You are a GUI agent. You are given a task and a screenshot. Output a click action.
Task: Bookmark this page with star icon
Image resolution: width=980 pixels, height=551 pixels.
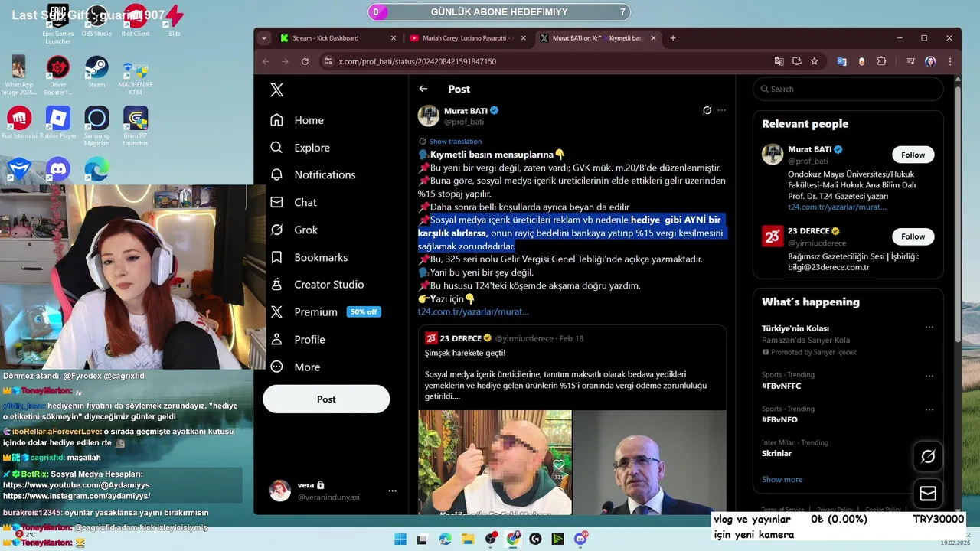point(815,61)
